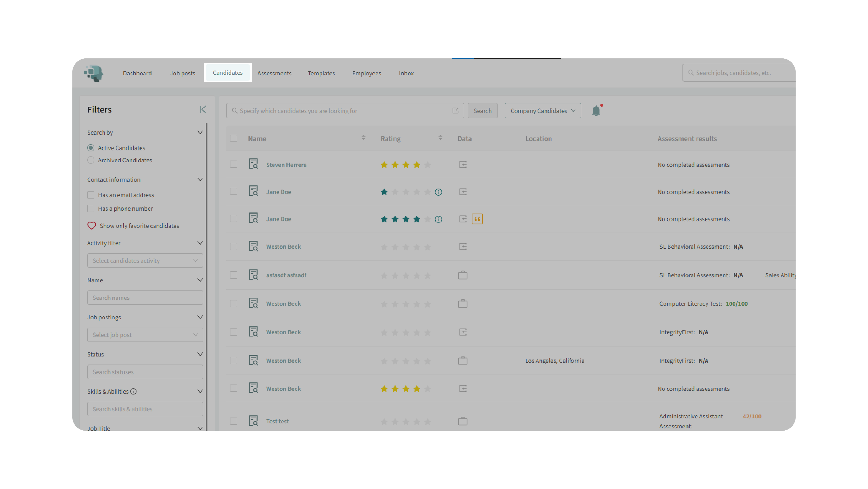Click the notification bell icon

tap(596, 111)
